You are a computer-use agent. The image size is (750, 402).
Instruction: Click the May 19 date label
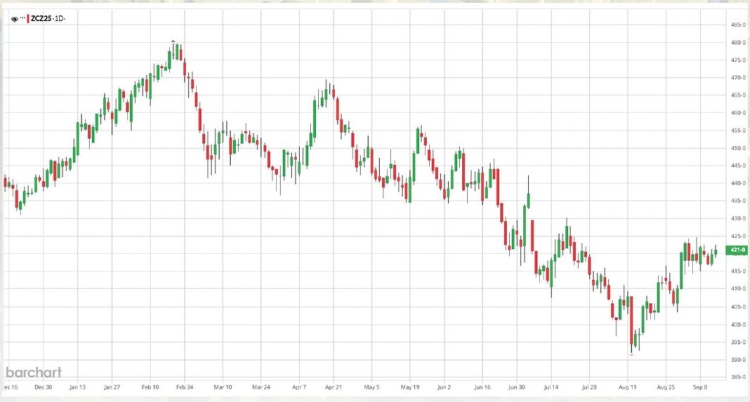pyautogui.click(x=409, y=385)
